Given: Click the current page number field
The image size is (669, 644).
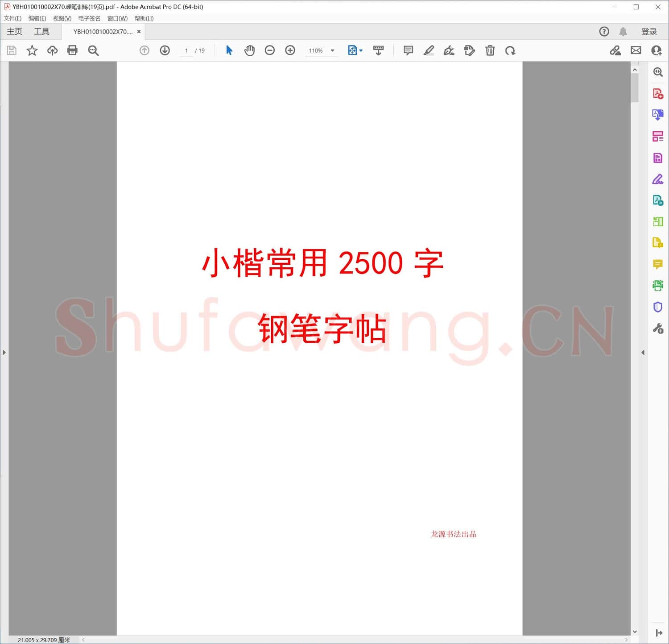Looking at the screenshot, I should tap(186, 51).
